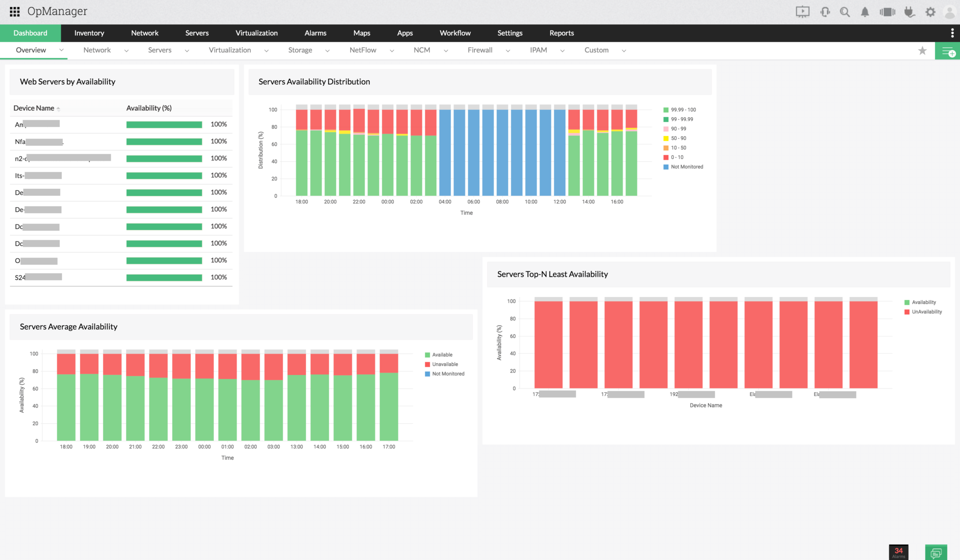Open the user profile icon
Viewport: 960px width, 560px height.
[x=950, y=11]
